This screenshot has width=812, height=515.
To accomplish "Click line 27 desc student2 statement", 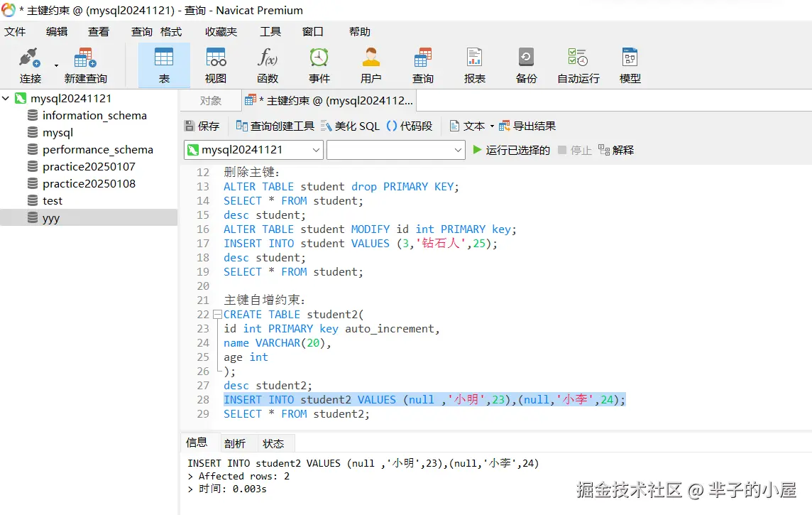I will pos(268,386).
